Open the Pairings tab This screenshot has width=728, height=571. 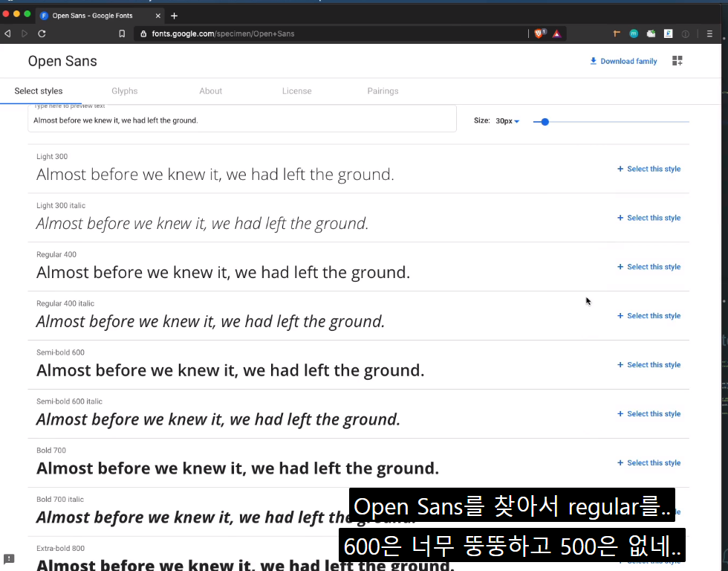(x=383, y=91)
